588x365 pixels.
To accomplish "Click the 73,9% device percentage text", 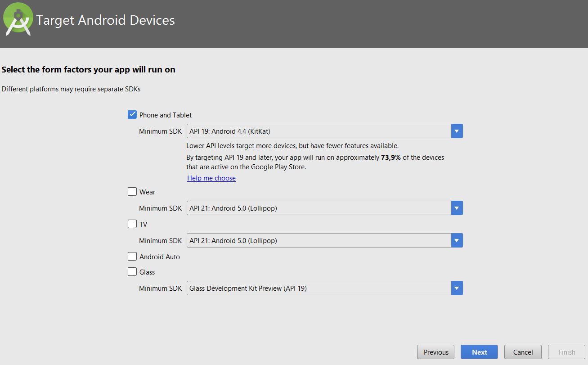I will pos(391,158).
